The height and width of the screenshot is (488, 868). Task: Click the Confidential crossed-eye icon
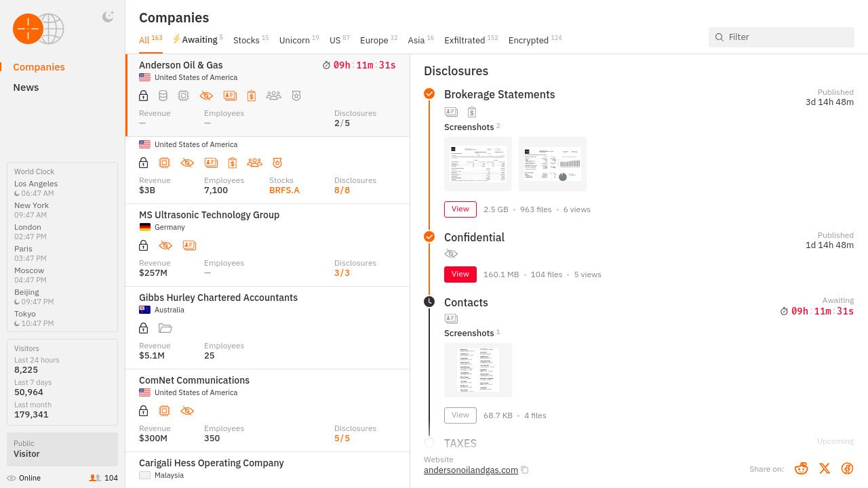pyautogui.click(x=451, y=254)
